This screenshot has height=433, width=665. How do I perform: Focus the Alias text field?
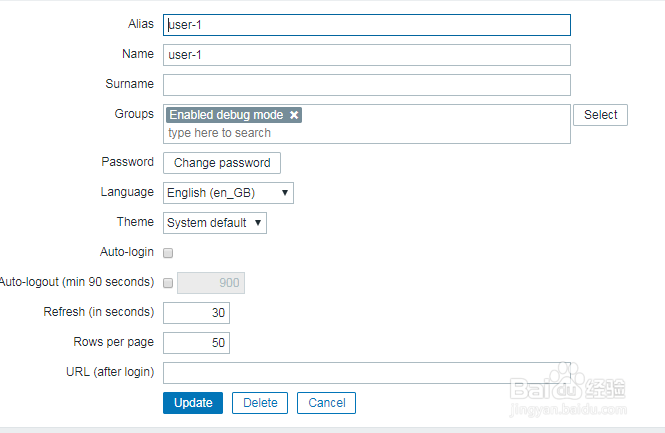tap(366, 25)
